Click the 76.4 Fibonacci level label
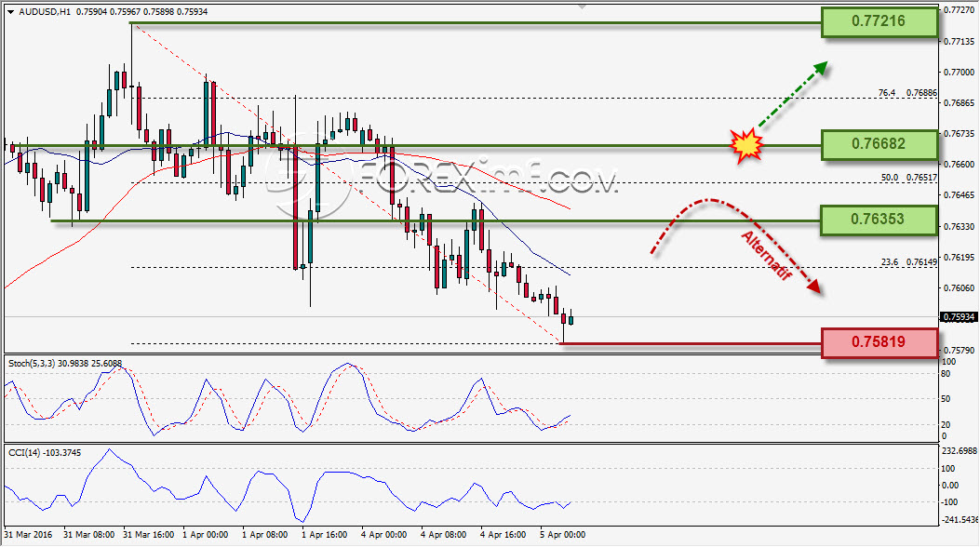Screen dimensions: 980x547 coord(886,93)
